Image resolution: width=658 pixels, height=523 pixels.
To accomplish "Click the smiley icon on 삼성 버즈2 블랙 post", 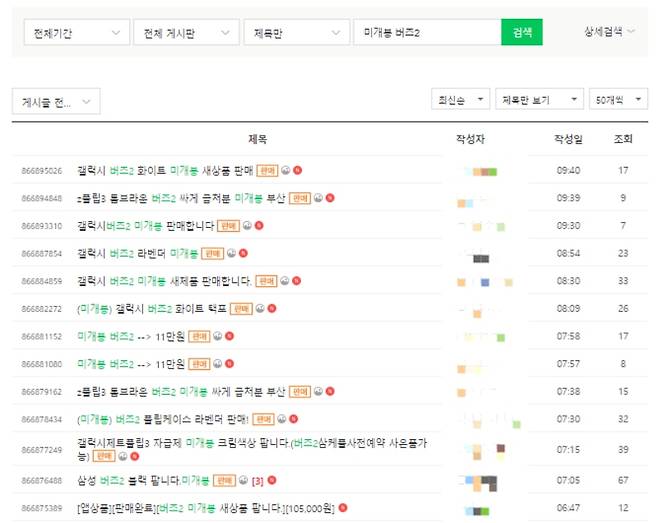I will coord(243,480).
